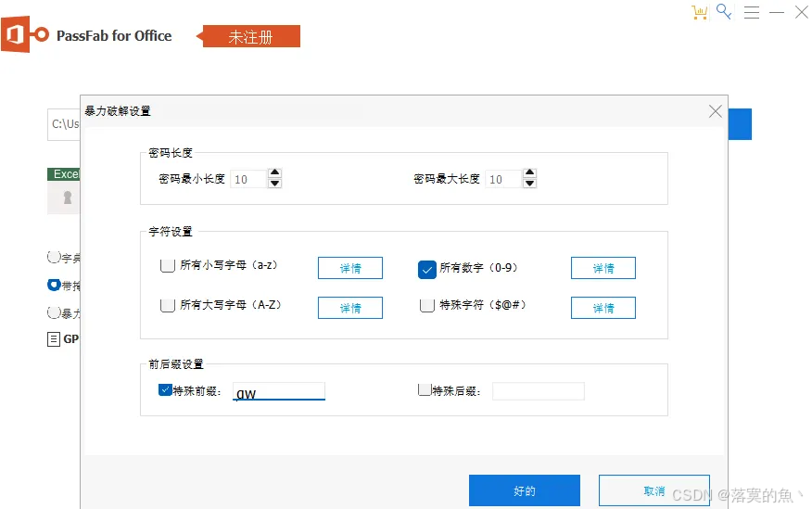This screenshot has width=812, height=509.
Task: Click the 未注册 unregistered badge
Action: click(x=250, y=36)
